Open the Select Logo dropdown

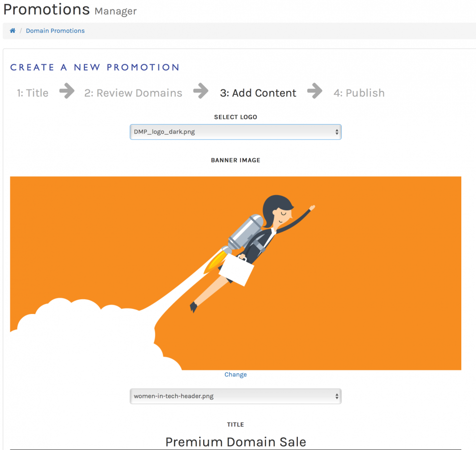236,132
